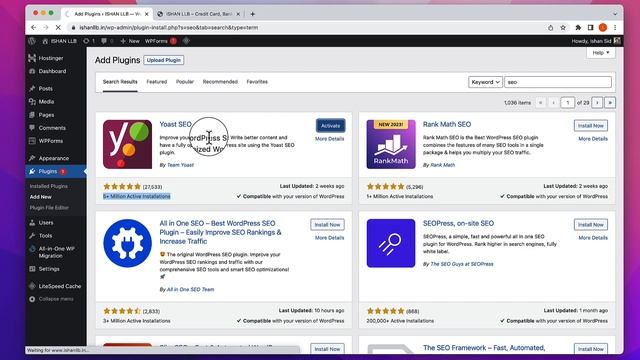Viewport: 640px width, 360px height.
Task: Click the share icon in address bar
Action: point(550,28)
